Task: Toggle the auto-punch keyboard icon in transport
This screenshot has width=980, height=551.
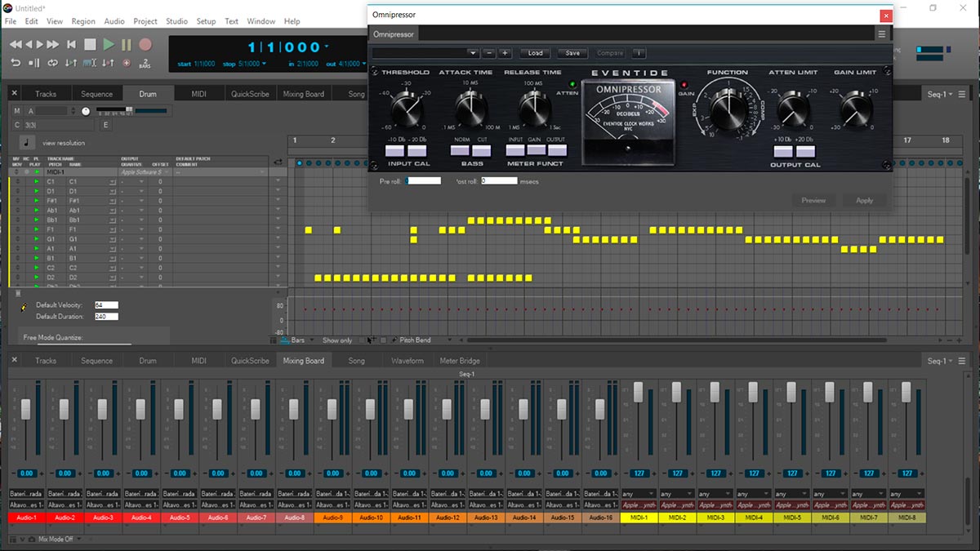Action: 88,63
